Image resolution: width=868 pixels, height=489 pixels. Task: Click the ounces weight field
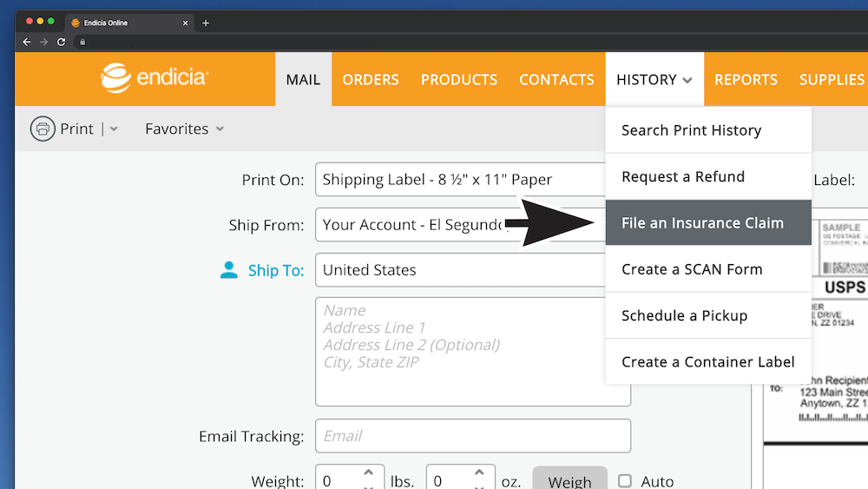click(450, 479)
